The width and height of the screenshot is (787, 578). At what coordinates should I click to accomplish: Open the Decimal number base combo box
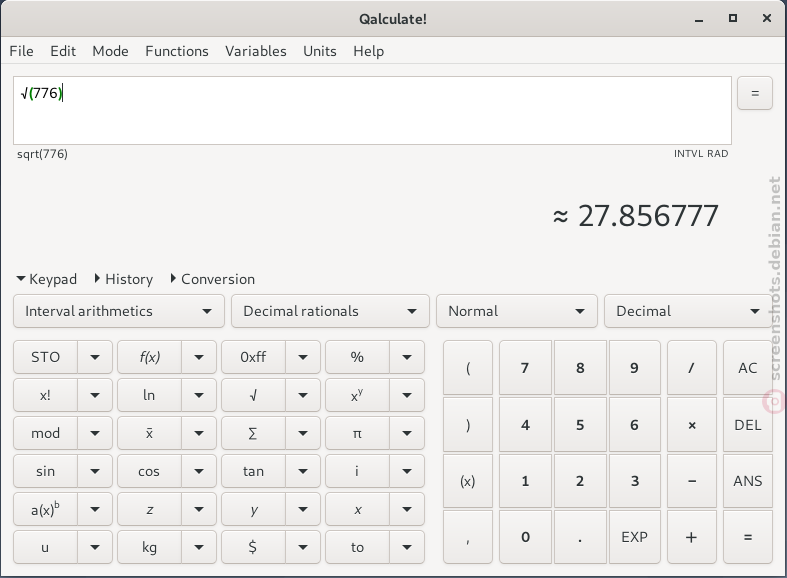point(688,311)
